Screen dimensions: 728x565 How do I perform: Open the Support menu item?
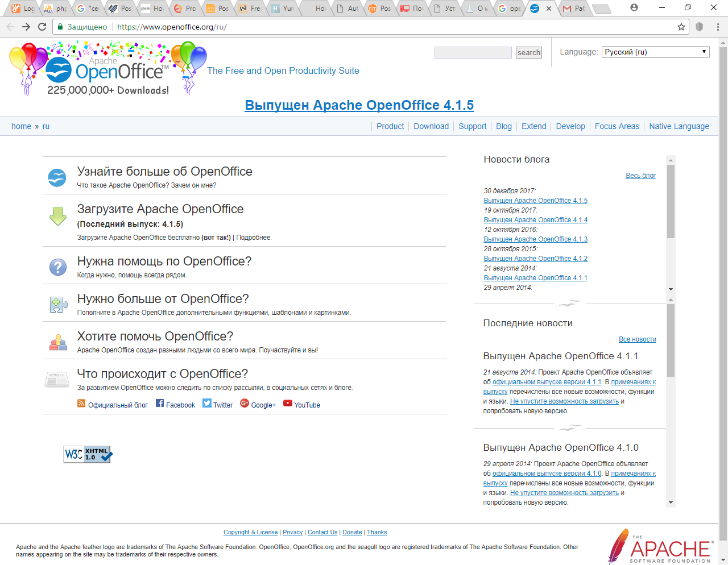pos(473,126)
